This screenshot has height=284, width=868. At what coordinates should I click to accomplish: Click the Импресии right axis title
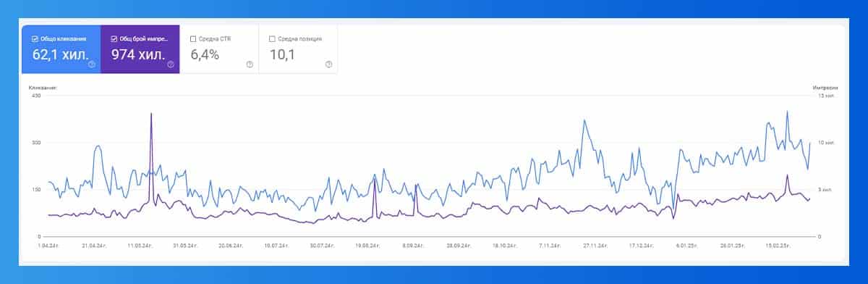point(825,88)
